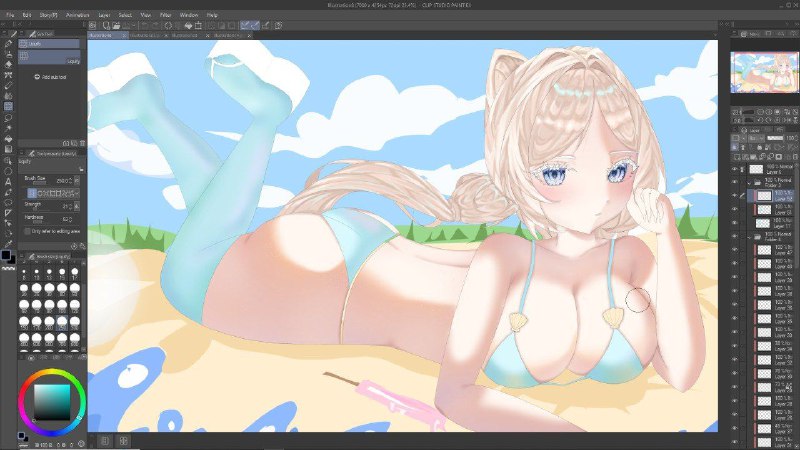800x450 pixels.
Task: Select the Figure ellipse tool
Action: 8,171
